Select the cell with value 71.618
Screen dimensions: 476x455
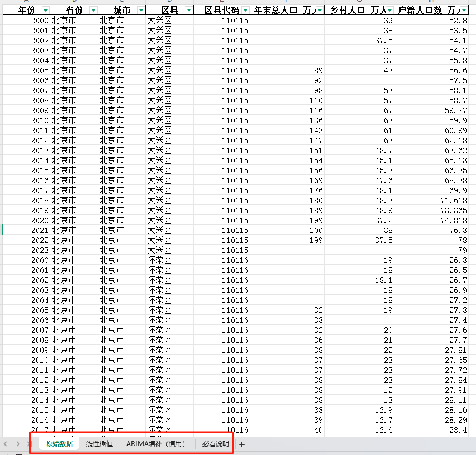click(x=431, y=200)
